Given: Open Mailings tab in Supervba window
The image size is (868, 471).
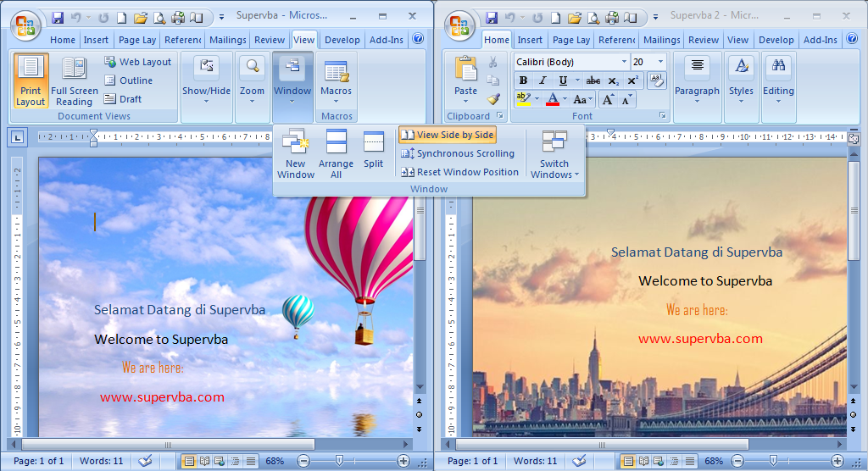Looking at the screenshot, I should pyautogui.click(x=227, y=40).
